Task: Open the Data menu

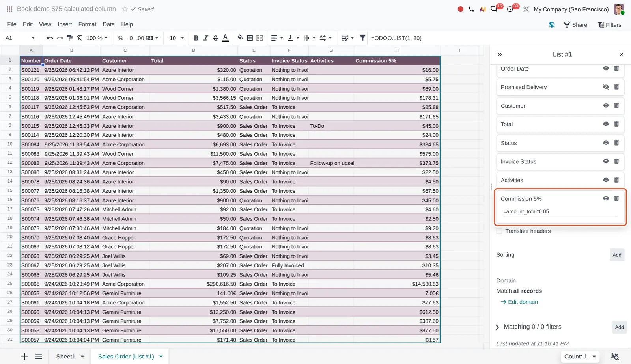Action: tap(108, 24)
